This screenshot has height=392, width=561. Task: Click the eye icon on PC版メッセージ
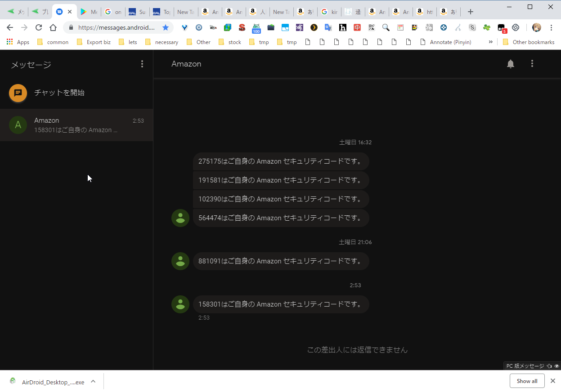[557, 366]
